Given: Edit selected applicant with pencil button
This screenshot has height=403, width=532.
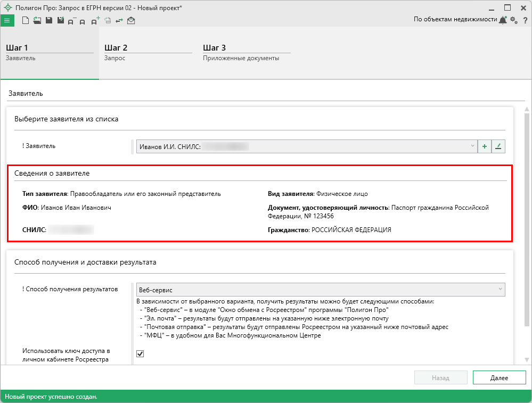Looking at the screenshot, I should (498, 146).
